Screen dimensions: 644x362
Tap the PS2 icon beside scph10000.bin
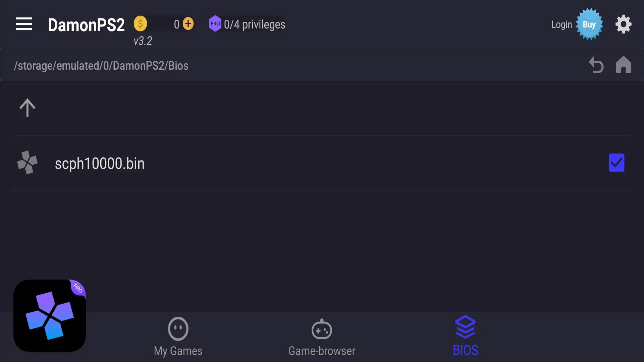tap(28, 163)
